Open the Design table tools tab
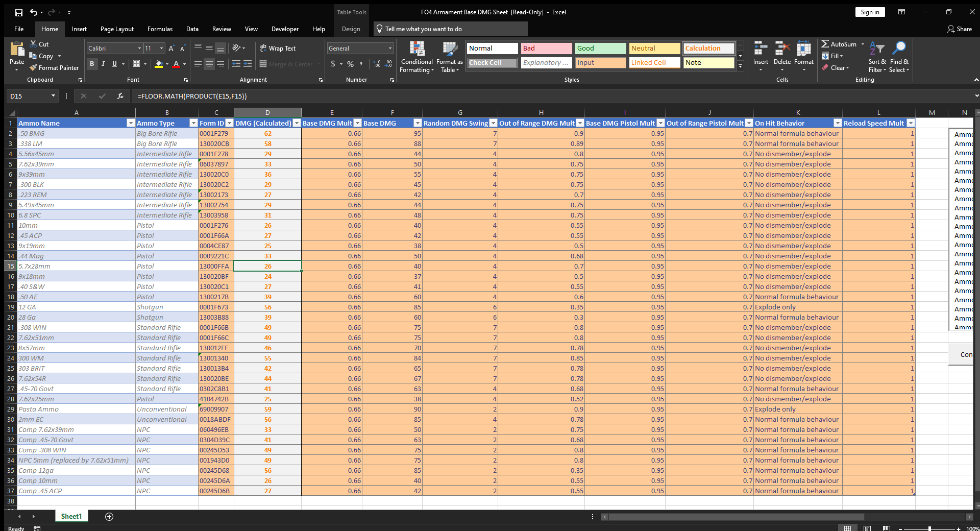The image size is (980, 531). coord(351,29)
